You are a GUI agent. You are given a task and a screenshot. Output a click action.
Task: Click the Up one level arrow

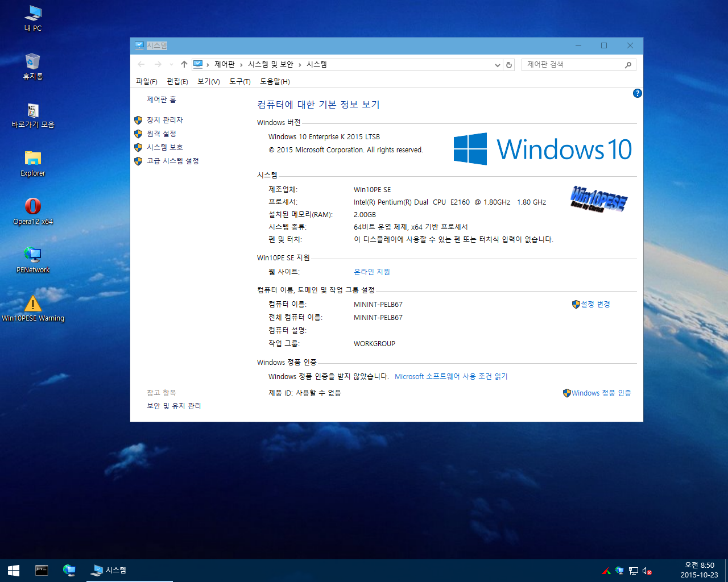[184, 64]
